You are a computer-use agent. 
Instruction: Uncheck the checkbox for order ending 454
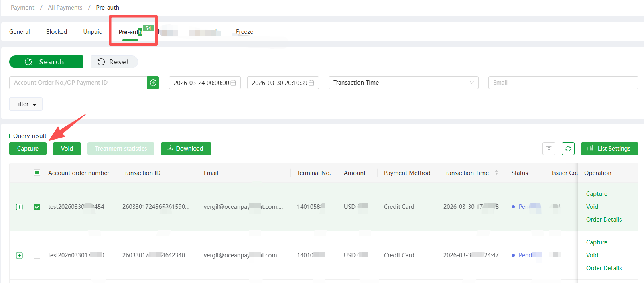pyautogui.click(x=37, y=207)
